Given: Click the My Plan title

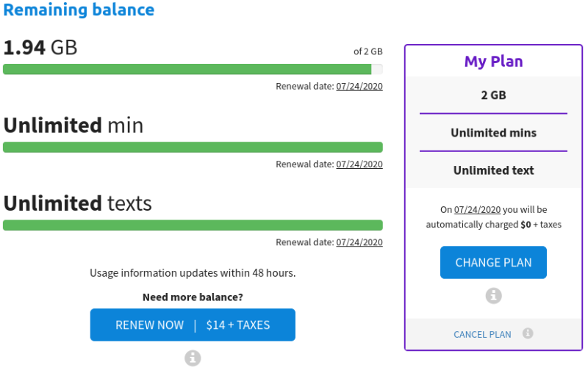Looking at the screenshot, I should coord(493,61).
